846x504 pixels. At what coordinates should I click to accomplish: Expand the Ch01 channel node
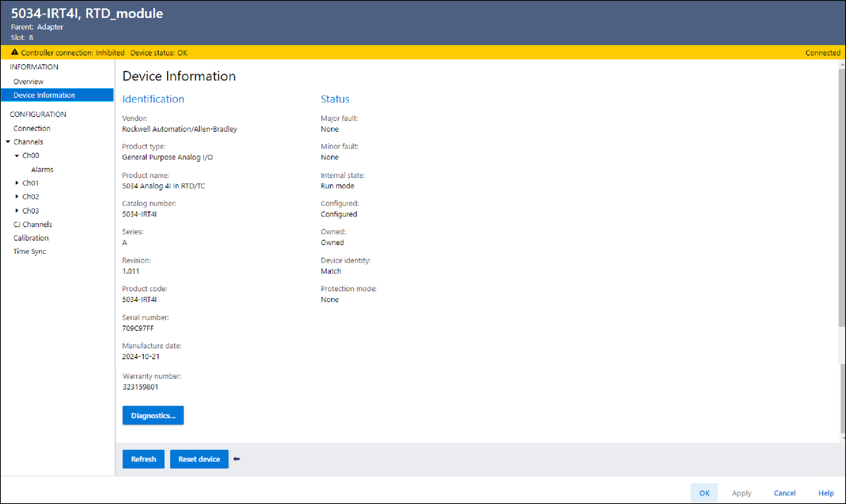click(x=17, y=183)
